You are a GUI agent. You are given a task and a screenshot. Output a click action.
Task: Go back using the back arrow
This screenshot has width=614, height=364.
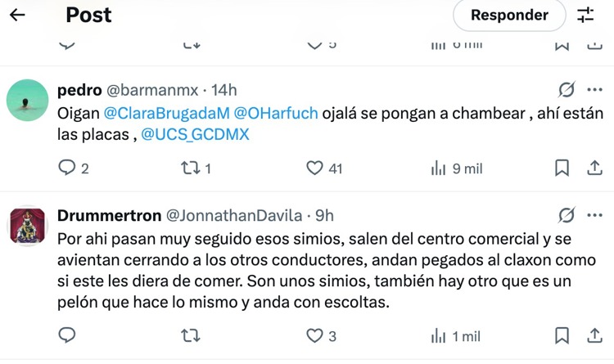[17, 15]
